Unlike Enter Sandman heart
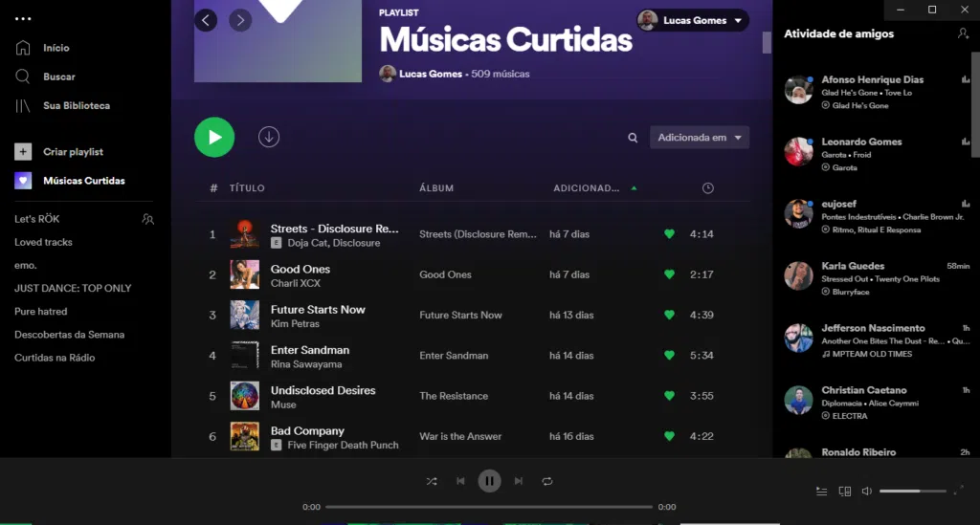The image size is (980, 525). [669, 355]
